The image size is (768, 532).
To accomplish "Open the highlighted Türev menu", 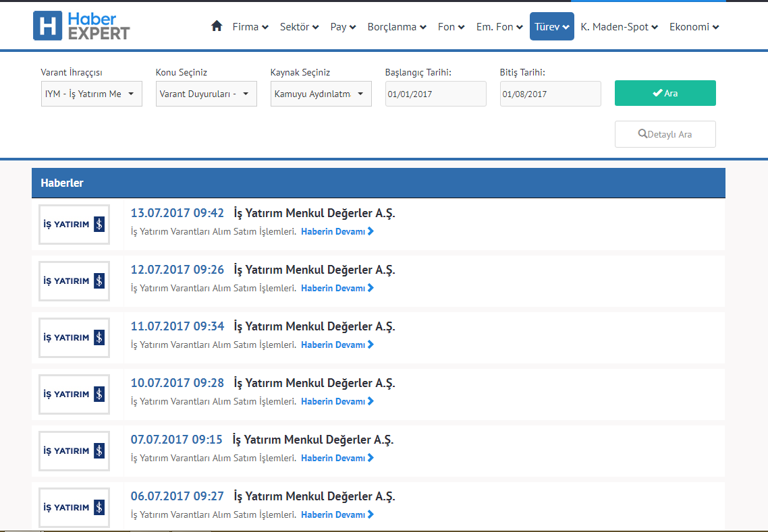I will [x=551, y=27].
